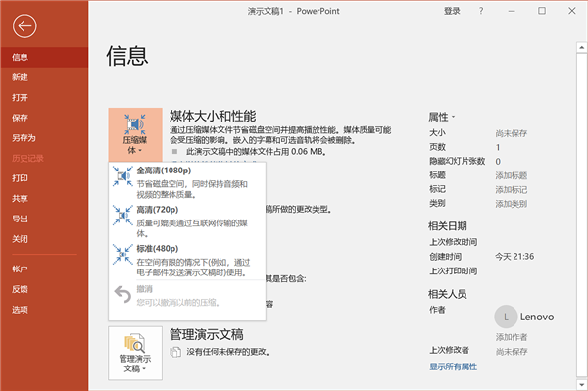Image resolution: width=588 pixels, height=391 pixels.
Task: Choose 高清(720p) compression option
Action: [187, 220]
